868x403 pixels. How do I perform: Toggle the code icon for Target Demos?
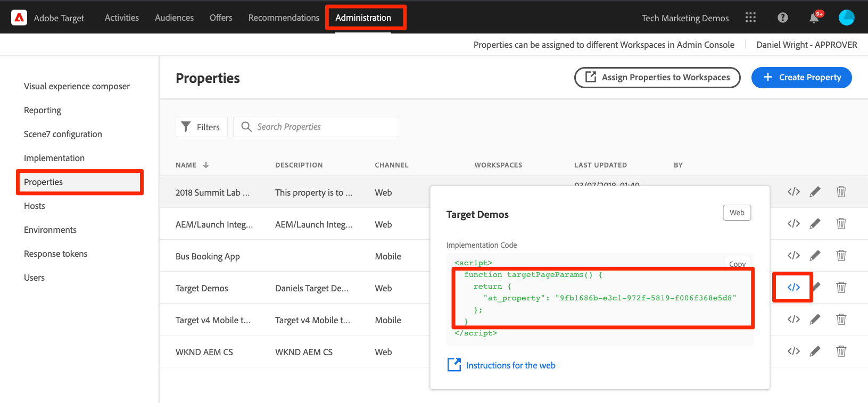pyautogui.click(x=793, y=287)
